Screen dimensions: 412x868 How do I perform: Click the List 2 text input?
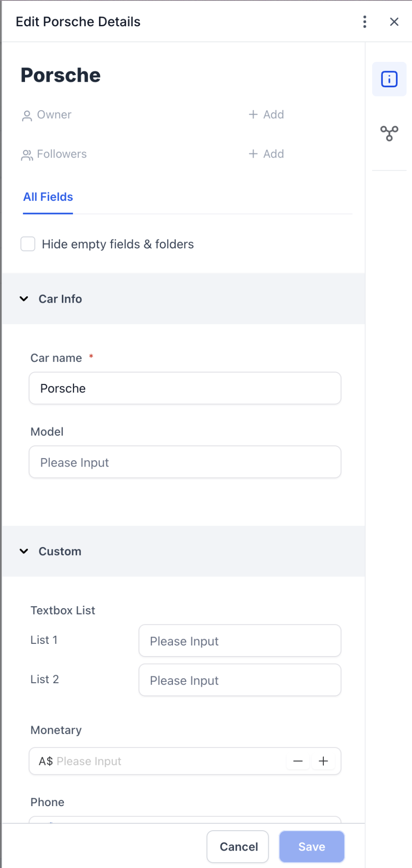pyautogui.click(x=239, y=680)
